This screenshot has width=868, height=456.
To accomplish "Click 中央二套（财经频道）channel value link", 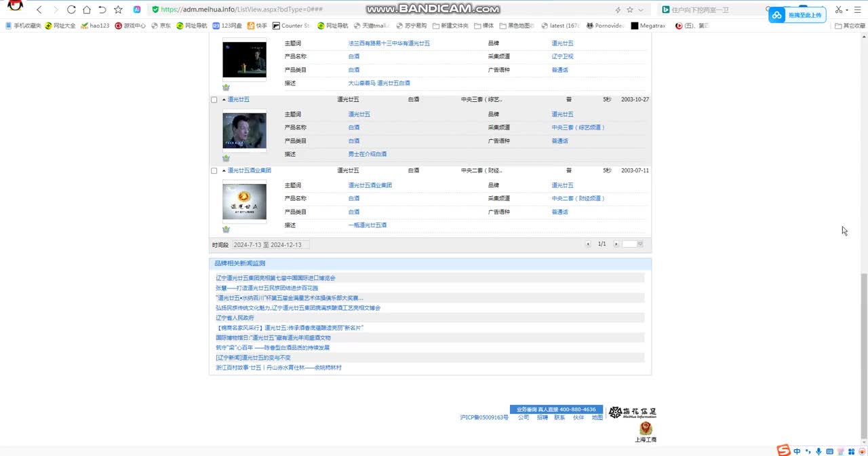I will pos(578,199).
